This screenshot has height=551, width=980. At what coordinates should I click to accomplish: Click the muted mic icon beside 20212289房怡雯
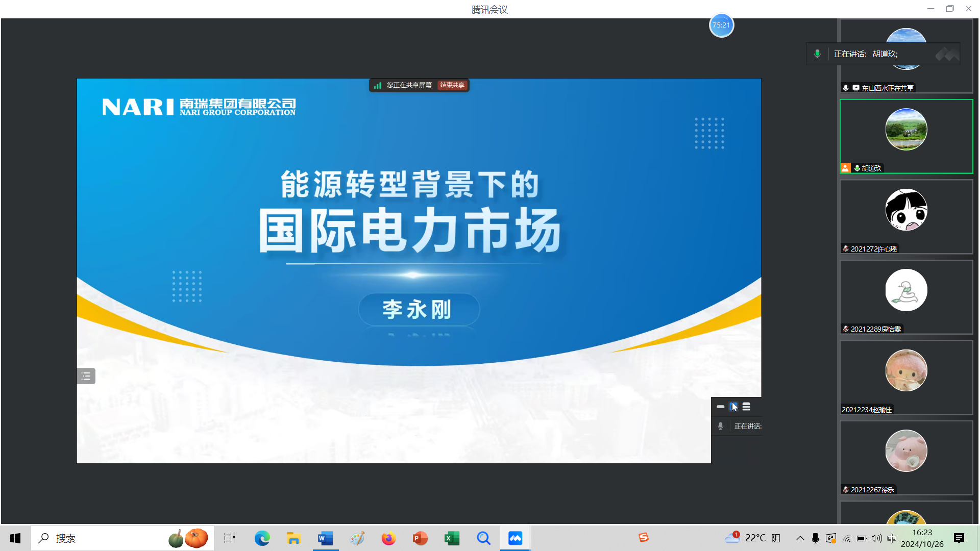click(846, 329)
